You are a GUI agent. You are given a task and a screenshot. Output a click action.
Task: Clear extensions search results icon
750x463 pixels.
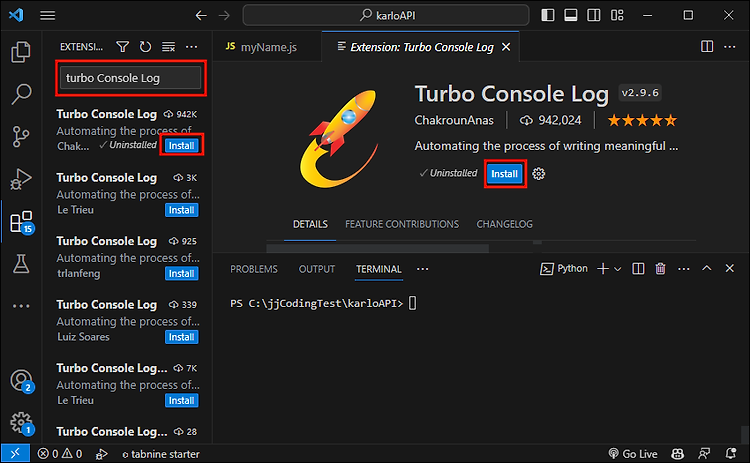(168, 46)
